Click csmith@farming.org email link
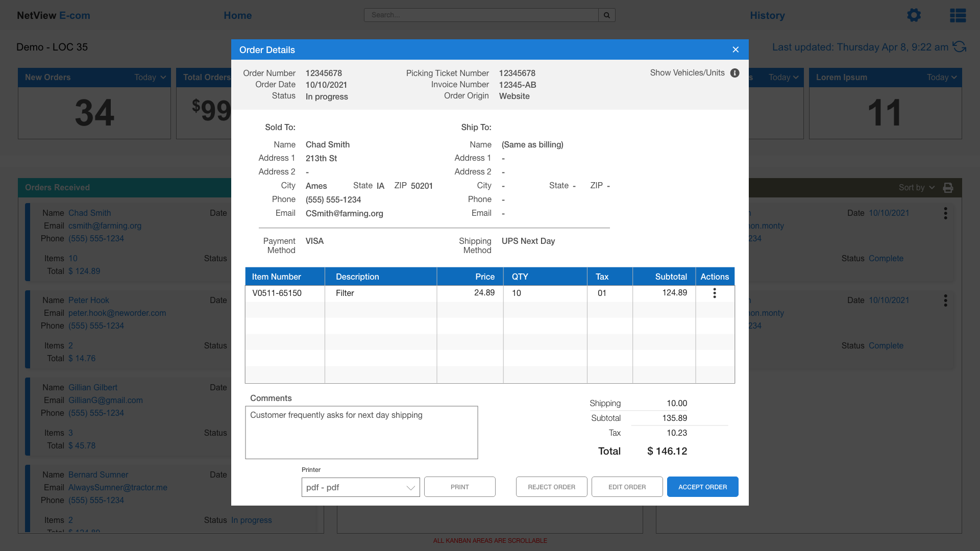Viewport: 980px width, 551px height. click(x=105, y=226)
